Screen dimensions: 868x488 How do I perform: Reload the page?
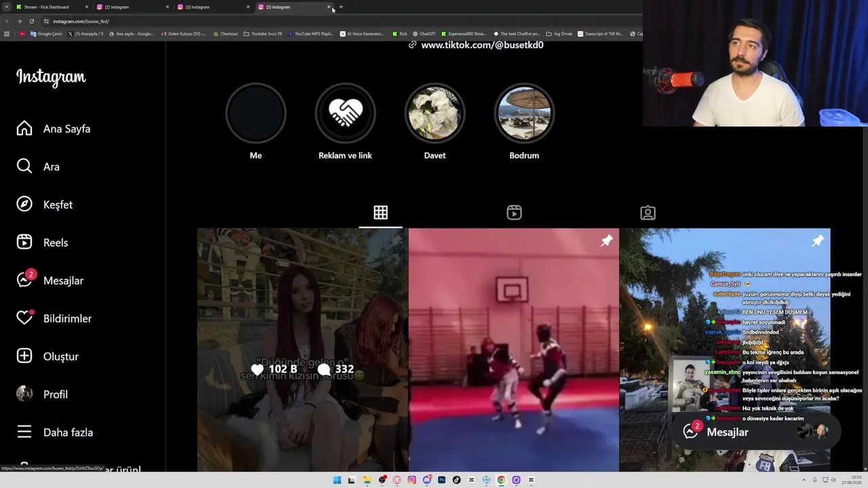pyautogui.click(x=31, y=21)
